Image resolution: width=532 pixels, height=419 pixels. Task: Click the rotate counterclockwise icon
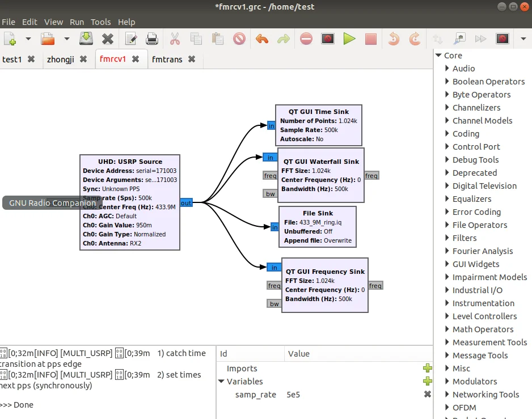point(394,39)
